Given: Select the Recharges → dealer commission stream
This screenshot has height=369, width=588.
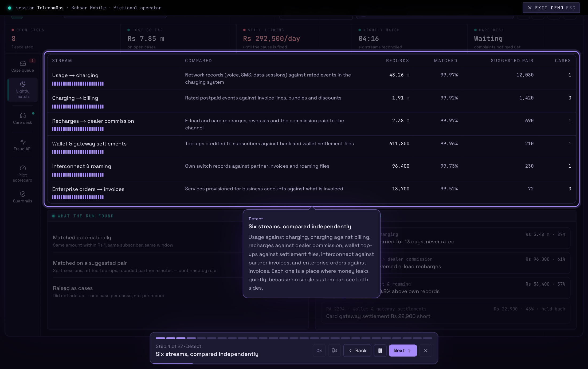Looking at the screenshot, I should [93, 121].
